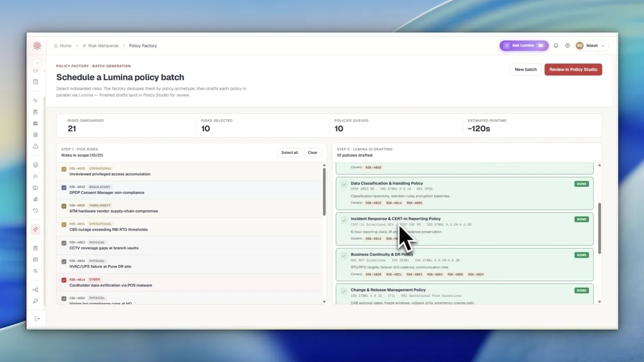The width and height of the screenshot is (644, 362).
Task: Open Change & Release Management Policy card
Action: coord(464,294)
